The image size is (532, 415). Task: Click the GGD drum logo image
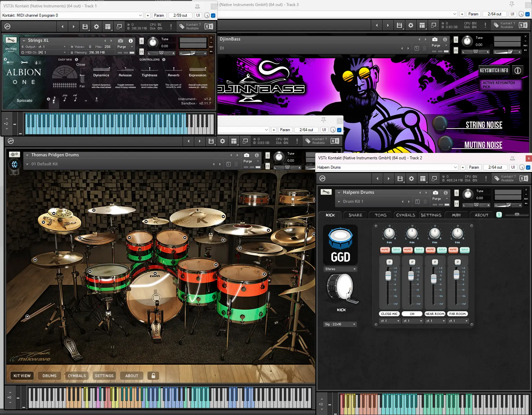[x=340, y=245]
